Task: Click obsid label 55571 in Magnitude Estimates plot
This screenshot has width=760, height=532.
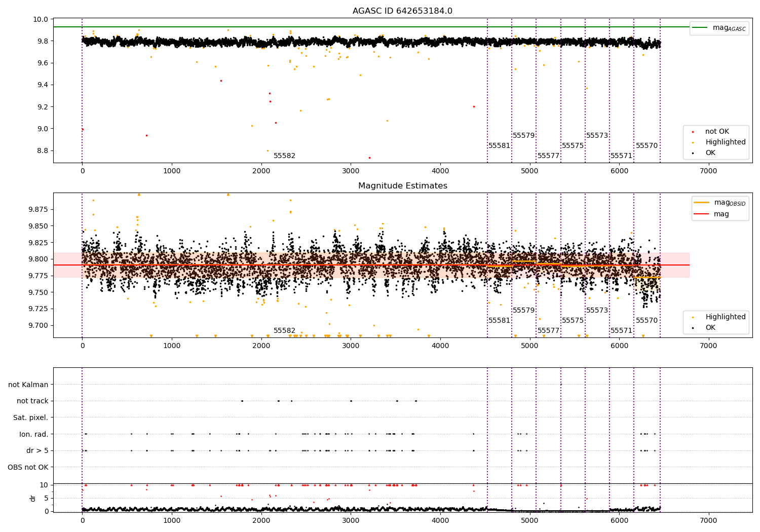Action: pyautogui.click(x=621, y=331)
